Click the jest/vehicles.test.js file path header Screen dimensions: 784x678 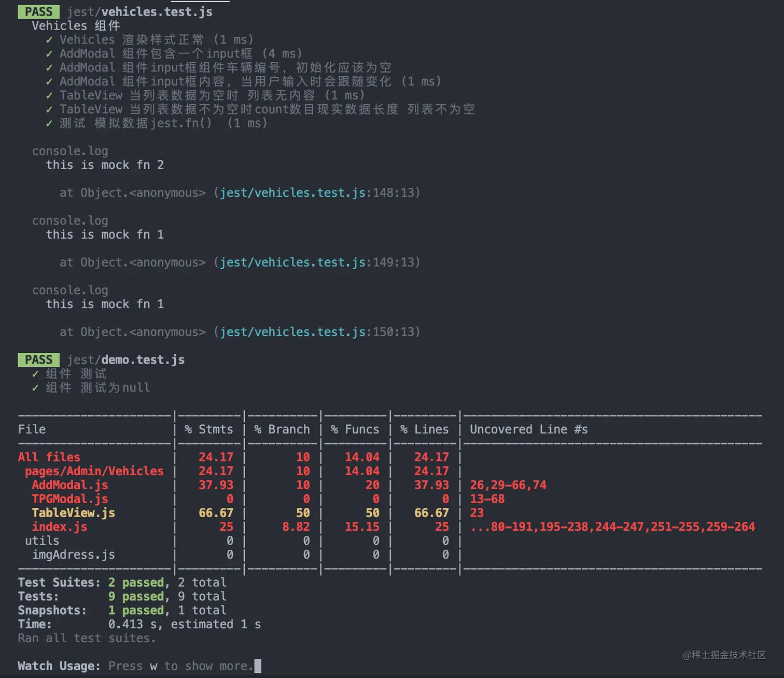click(139, 11)
